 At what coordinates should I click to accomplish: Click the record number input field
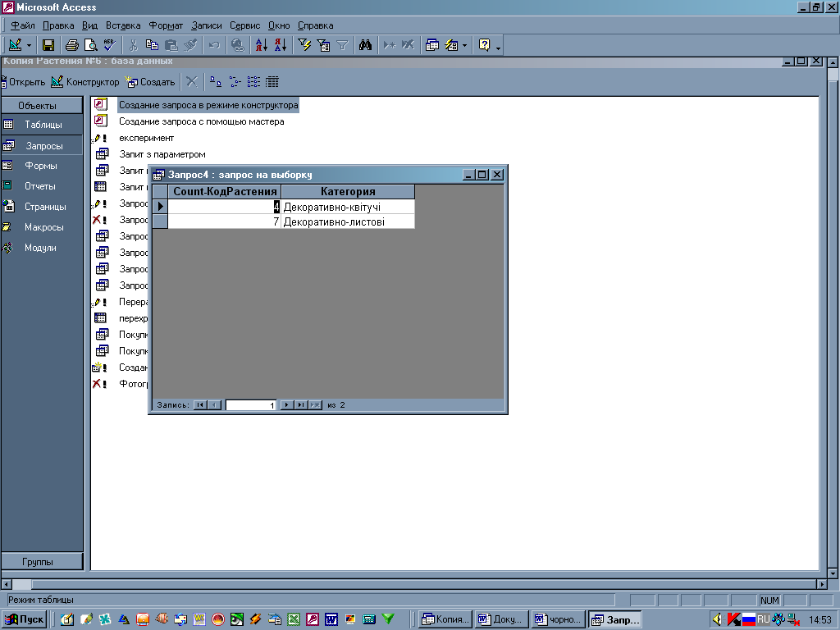[x=251, y=405]
